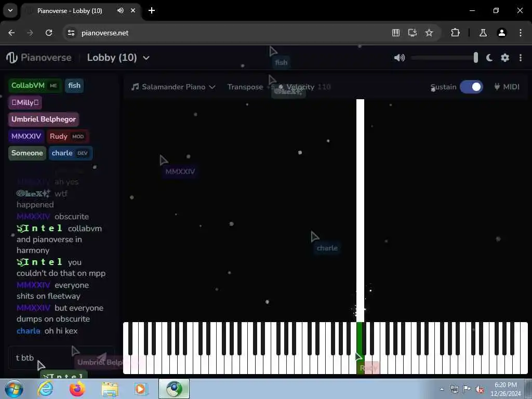The width and height of the screenshot is (532, 399).
Task: Open the browser extensions puzzle icon
Action: pos(455,33)
